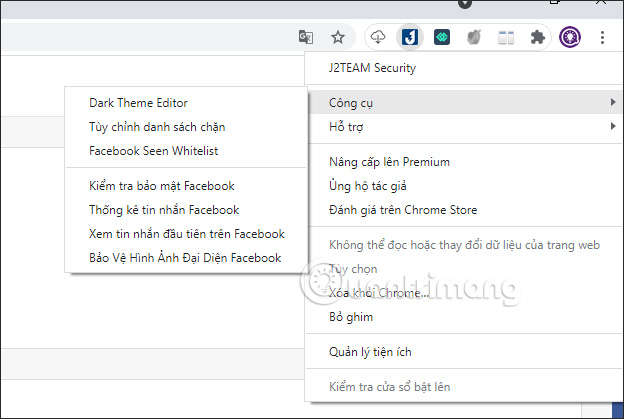Click Đánh giá trên Chrome Store
Image resolution: width=624 pixels, height=419 pixels.
pos(464,210)
